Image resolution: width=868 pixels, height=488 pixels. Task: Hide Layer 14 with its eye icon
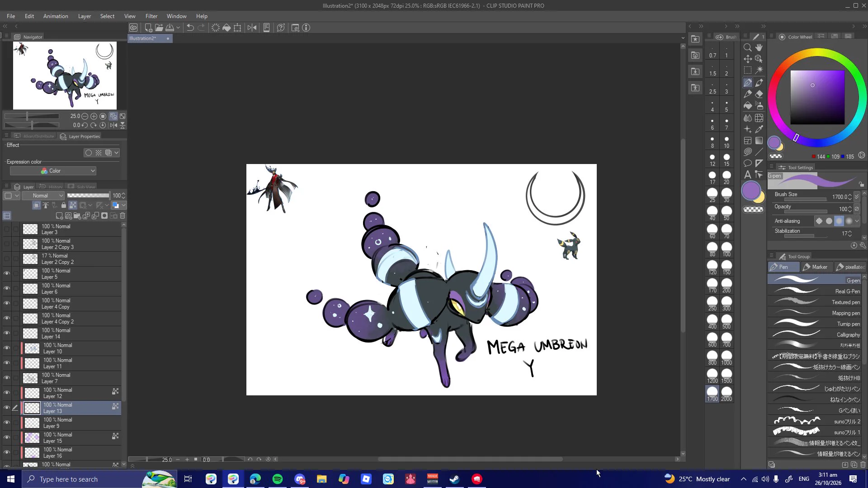(x=7, y=333)
